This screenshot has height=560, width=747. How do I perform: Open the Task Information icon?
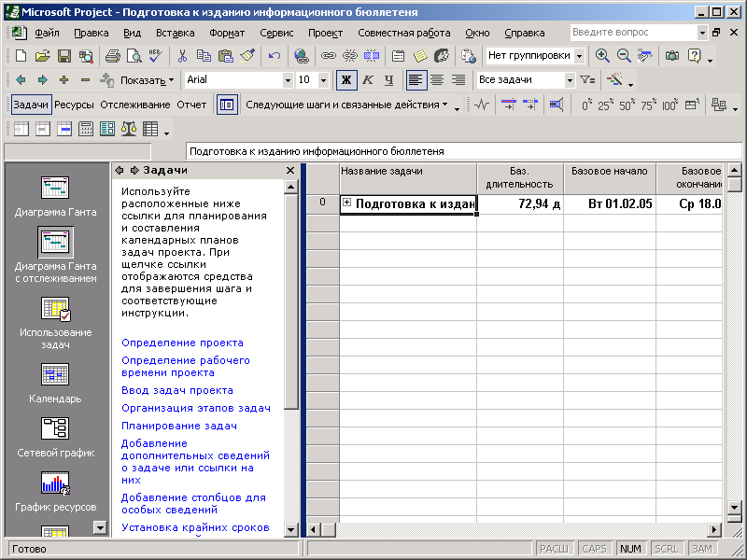[399, 56]
